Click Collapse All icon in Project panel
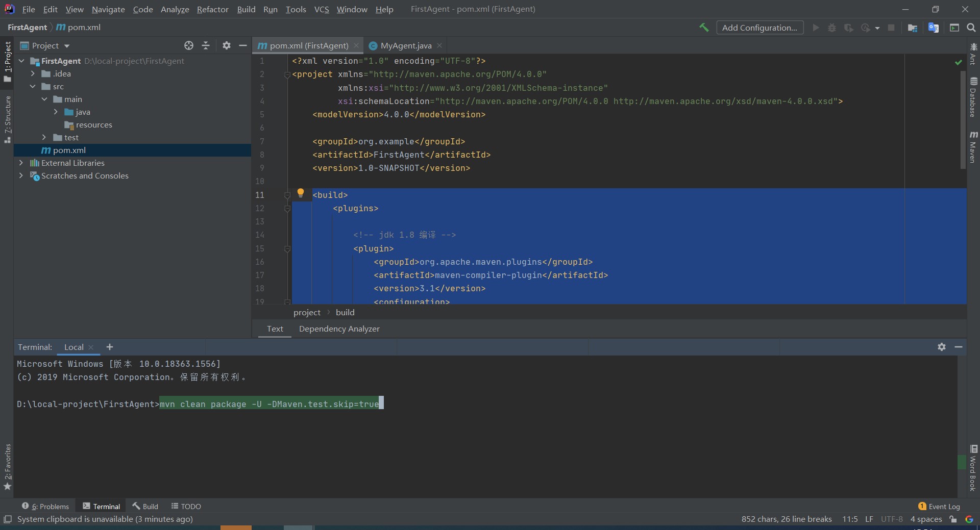Image resolution: width=980 pixels, height=530 pixels. 206,45
